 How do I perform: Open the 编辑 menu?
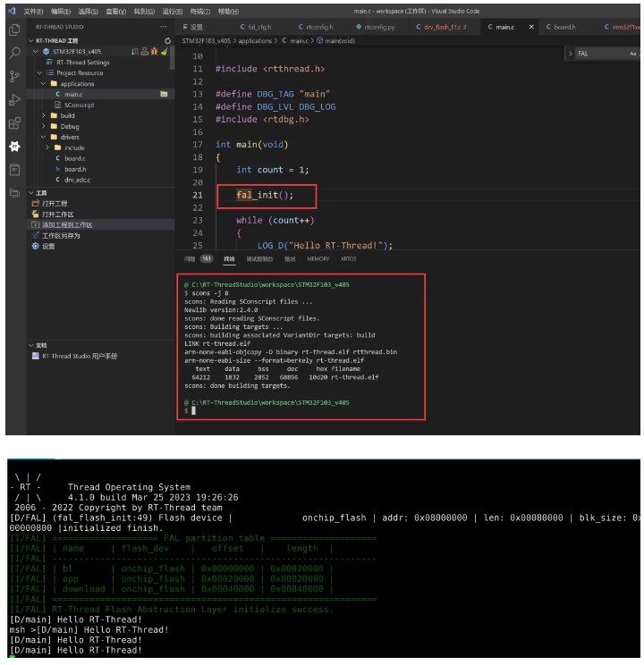(x=61, y=11)
